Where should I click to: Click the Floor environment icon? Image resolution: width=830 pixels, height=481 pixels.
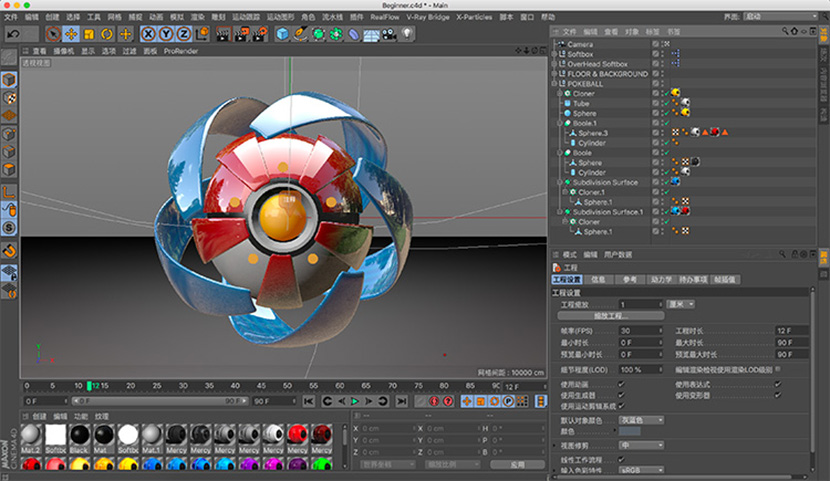[371, 34]
